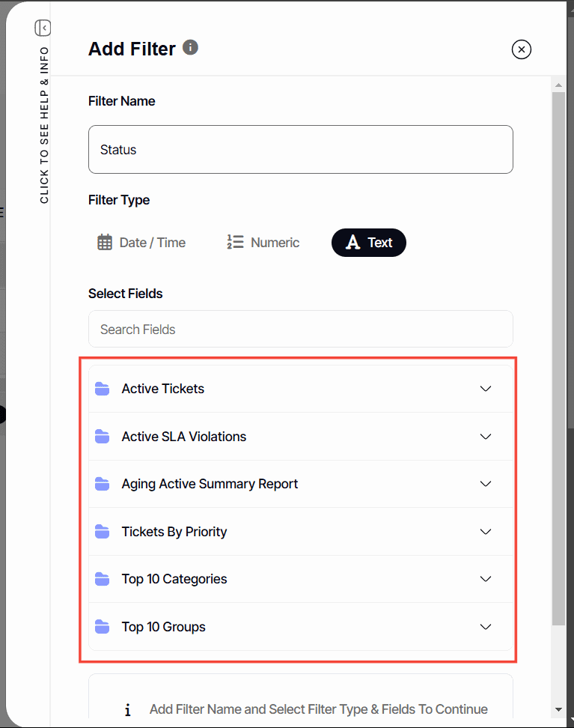Click the Active SLA Violations folder icon
Image resolution: width=574 pixels, height=728 pixels.
click(103, 437)
